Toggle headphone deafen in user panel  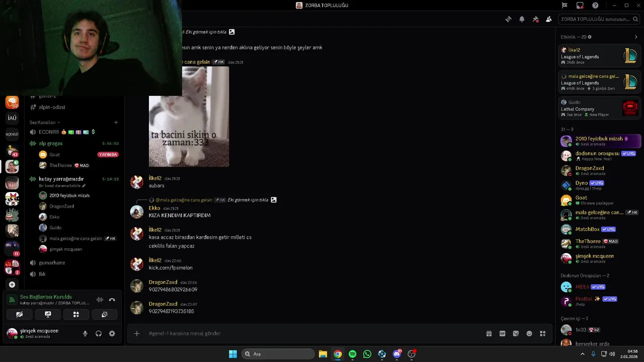[x=99, y=333]
